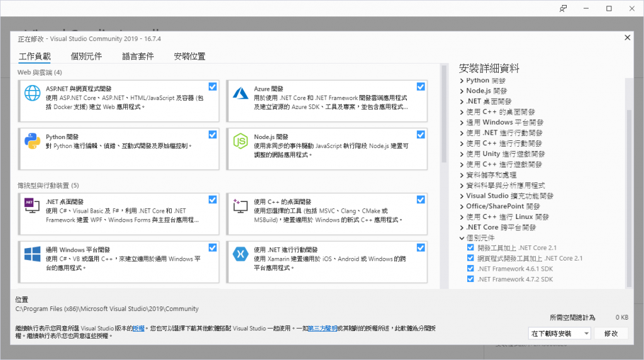This screenshot has width=644, height=360.
Task: Expand .NET desktop development details
Action: tap(462, 101)
